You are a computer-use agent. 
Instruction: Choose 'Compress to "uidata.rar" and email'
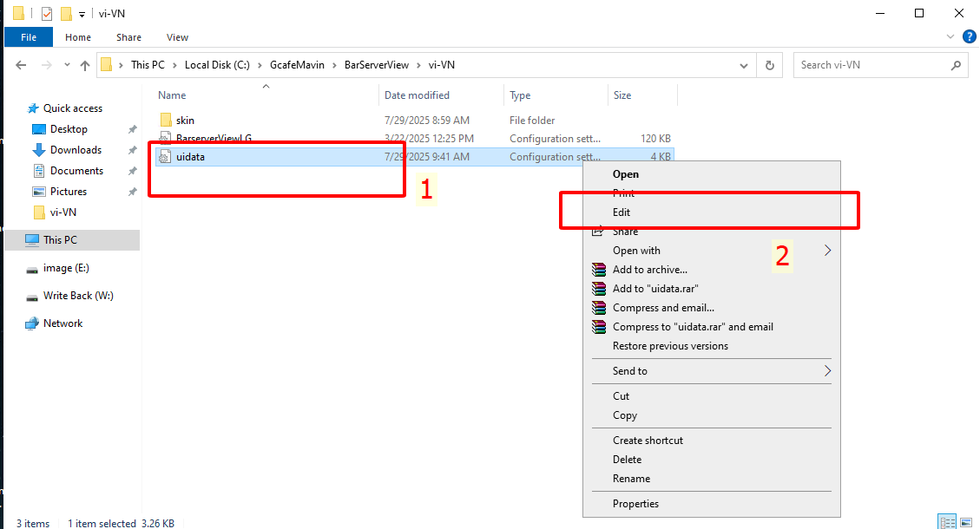point(711,327)
